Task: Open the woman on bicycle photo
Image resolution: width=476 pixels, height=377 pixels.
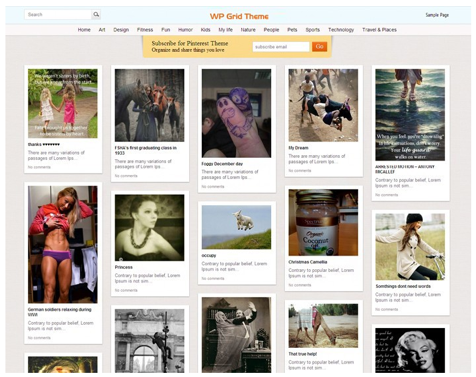Action: pos(410,247)
